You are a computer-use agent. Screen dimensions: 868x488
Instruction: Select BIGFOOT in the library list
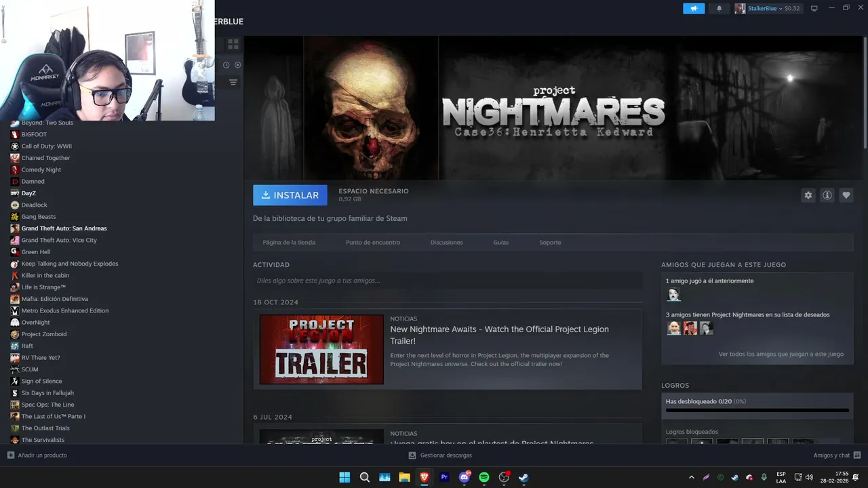coord(34,134)
